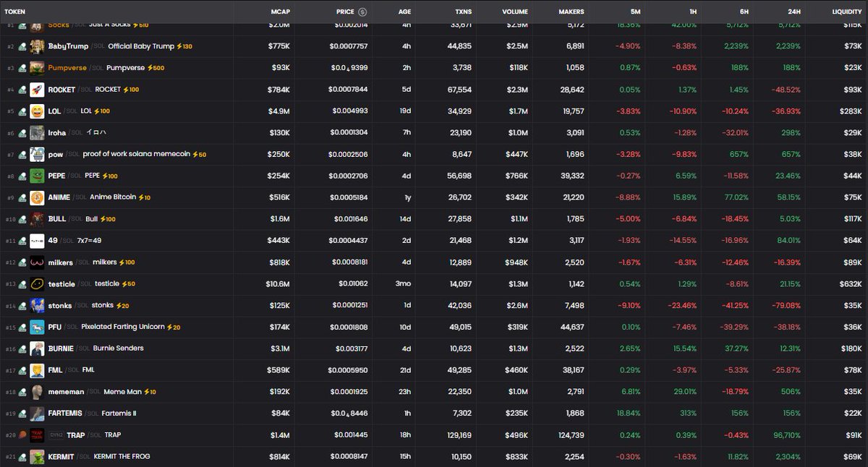Sort the table by TXNS
Image resolution: width=868 pixels, height=467 pixels.
pyautogui.click(x=463, y=12)
